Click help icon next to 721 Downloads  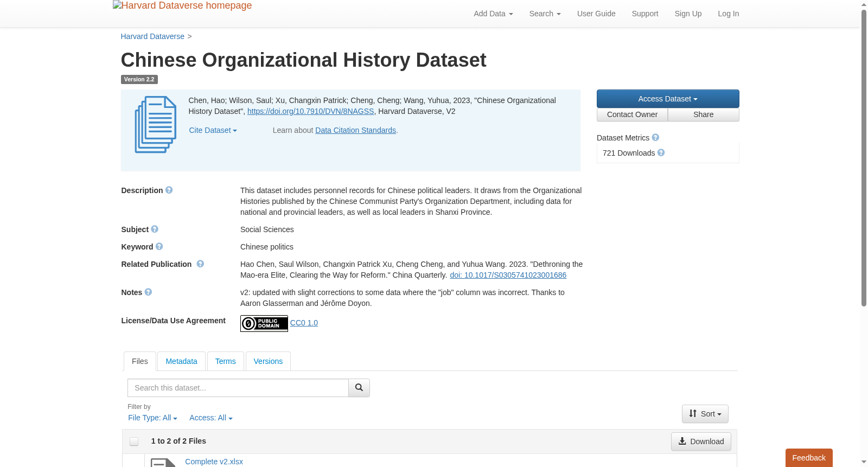click(x=661, y=153)
